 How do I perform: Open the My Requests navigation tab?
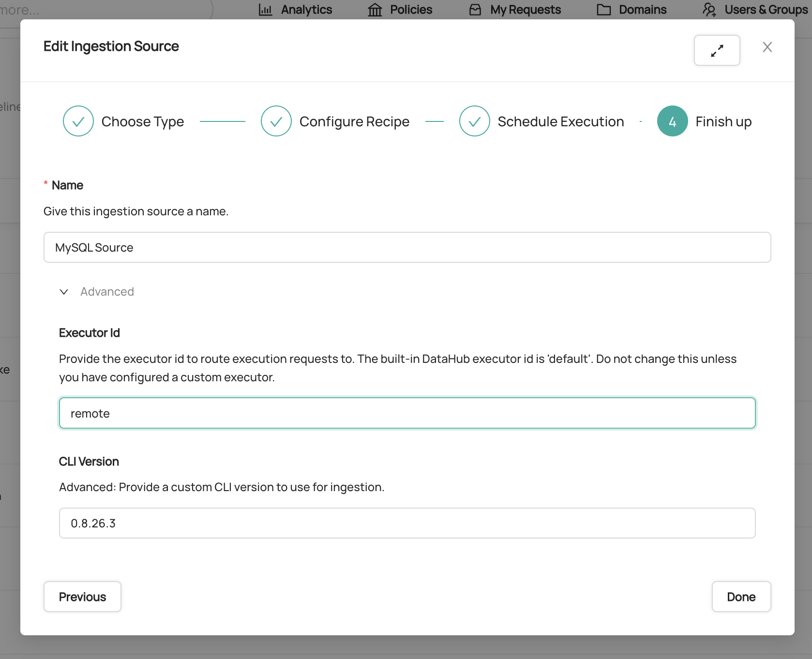point(525,10)
